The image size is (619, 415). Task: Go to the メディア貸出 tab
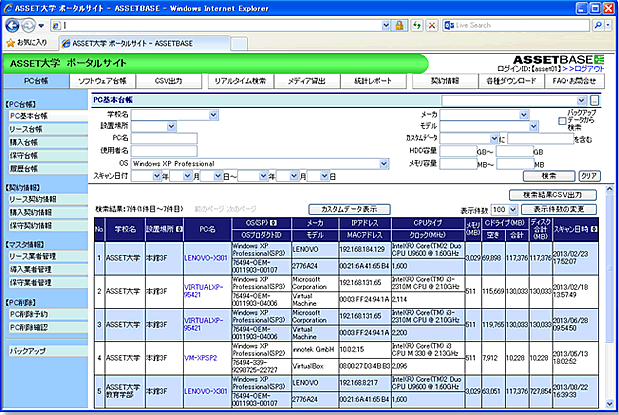[x=306, y=81]
